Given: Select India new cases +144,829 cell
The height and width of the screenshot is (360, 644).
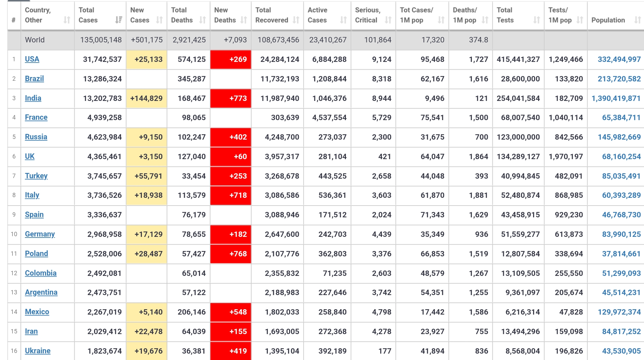Looking at the screenshot, I should (146, 98).
